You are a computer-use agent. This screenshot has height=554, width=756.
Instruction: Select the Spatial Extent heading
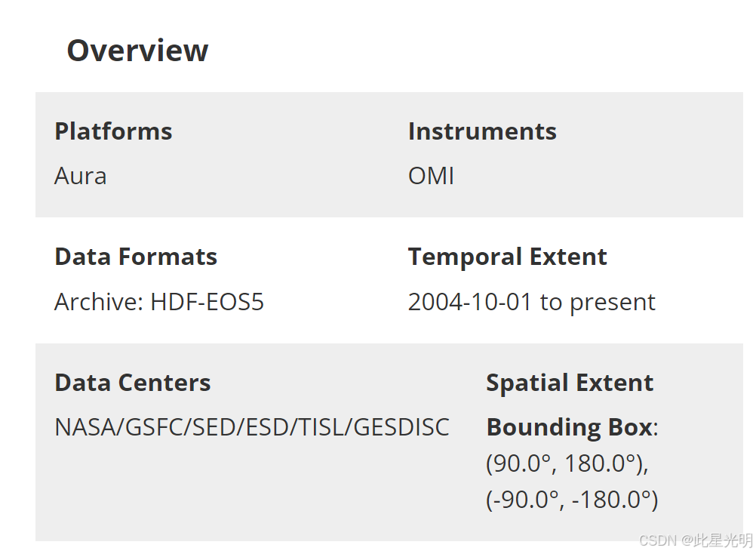pyautogui.click(x=570, y=383)
